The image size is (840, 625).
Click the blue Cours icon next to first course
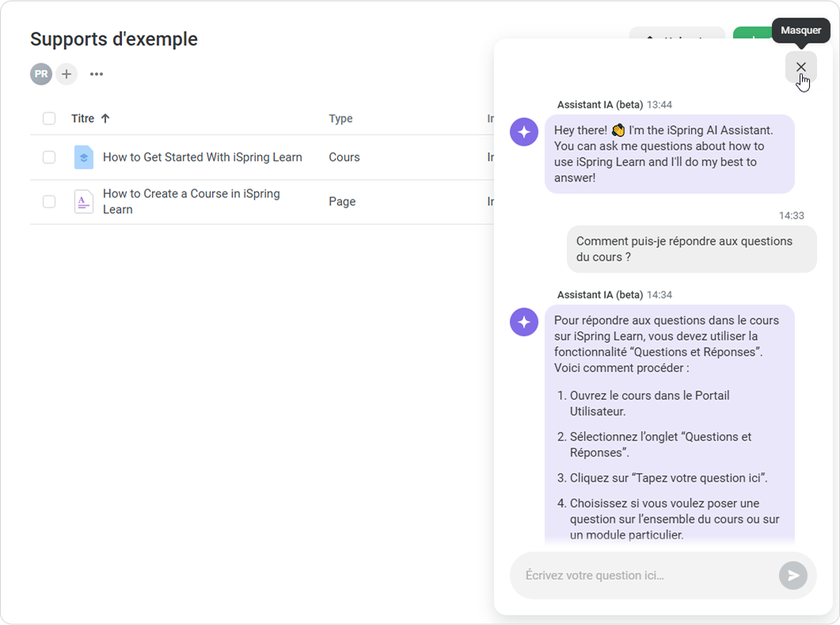coord(83,157)
